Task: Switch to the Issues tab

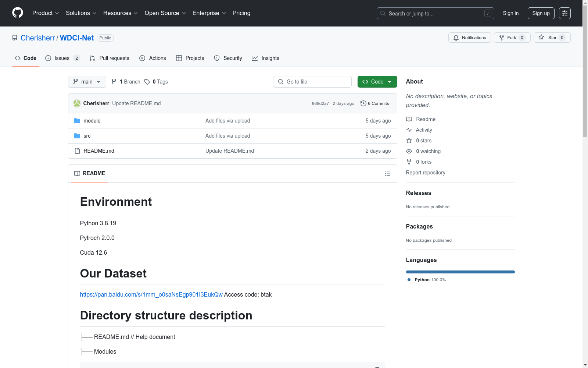Action: (62, 58)
